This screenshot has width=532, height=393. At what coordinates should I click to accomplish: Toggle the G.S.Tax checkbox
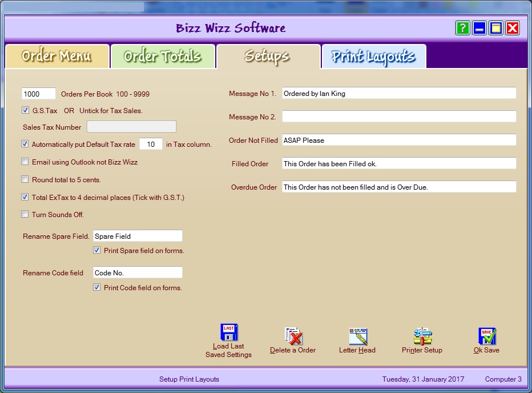pyautogui.click(x=25, y=110)
